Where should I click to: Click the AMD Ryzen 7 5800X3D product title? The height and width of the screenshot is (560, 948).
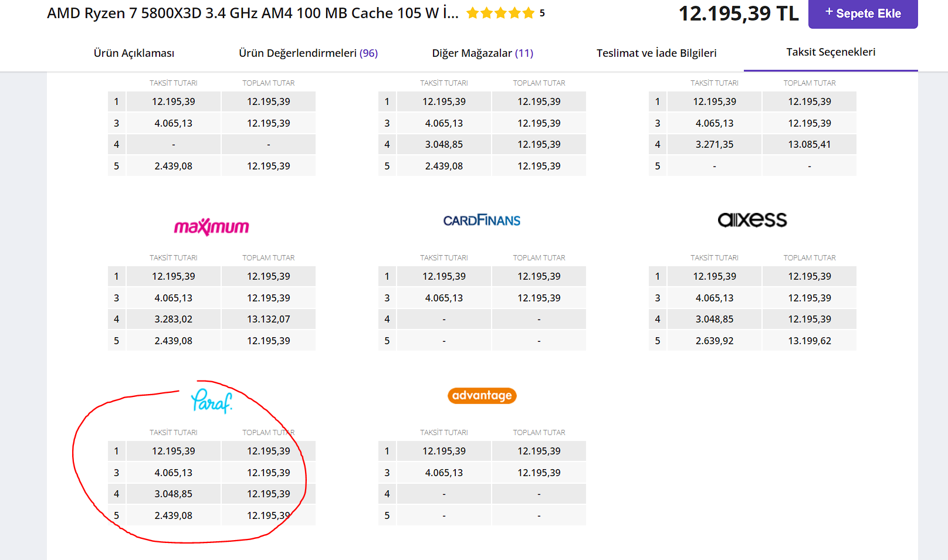click(x=252, y=13)
